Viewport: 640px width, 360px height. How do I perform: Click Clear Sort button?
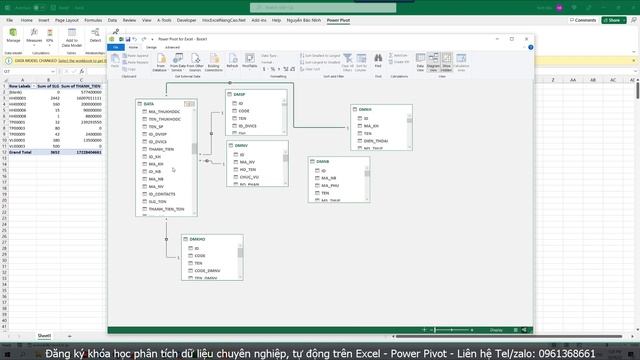[310, 69]
